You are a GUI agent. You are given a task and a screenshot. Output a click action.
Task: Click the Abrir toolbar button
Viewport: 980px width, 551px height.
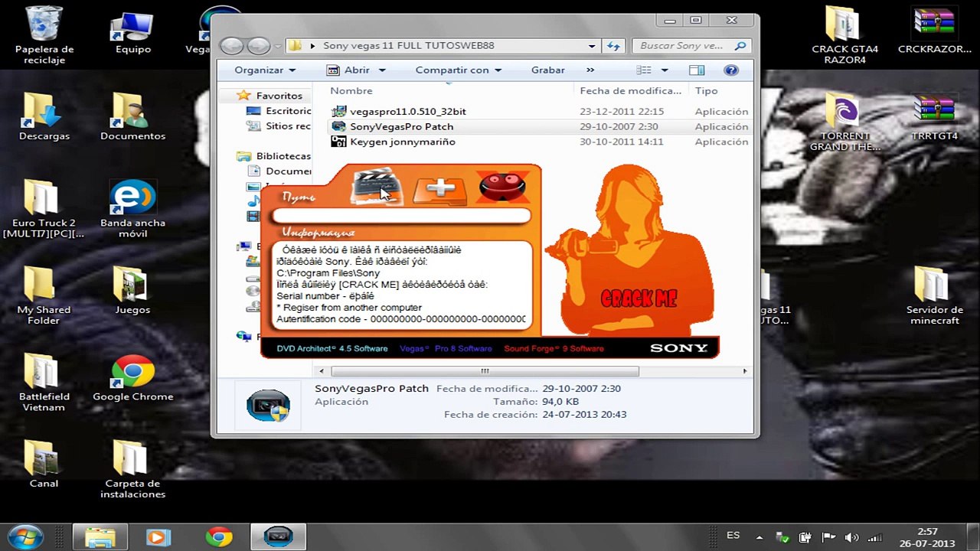click(x=349, y=70)
